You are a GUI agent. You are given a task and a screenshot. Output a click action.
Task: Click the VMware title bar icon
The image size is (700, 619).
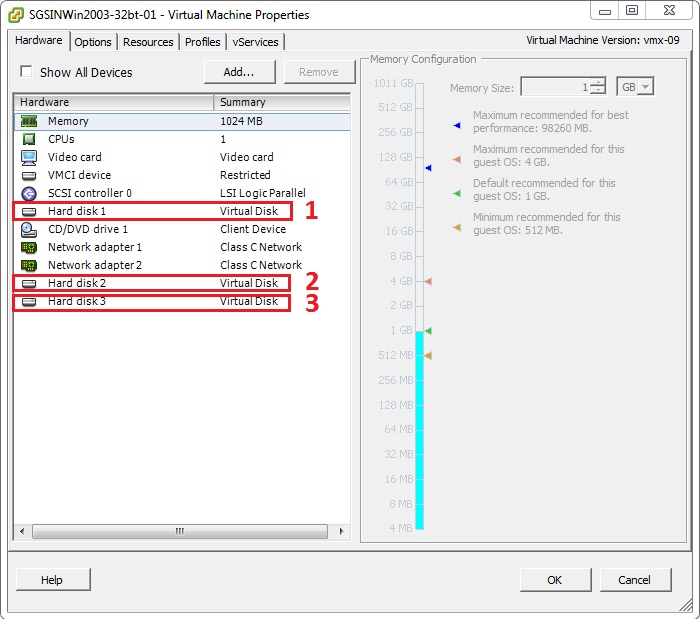pyautogui.click(x=16, y=15)
